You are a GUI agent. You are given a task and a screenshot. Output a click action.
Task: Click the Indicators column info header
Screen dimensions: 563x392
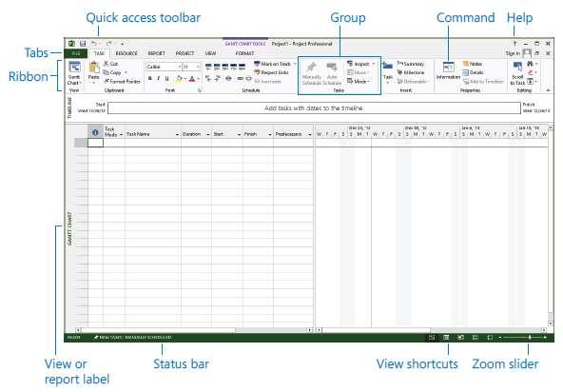95,132
